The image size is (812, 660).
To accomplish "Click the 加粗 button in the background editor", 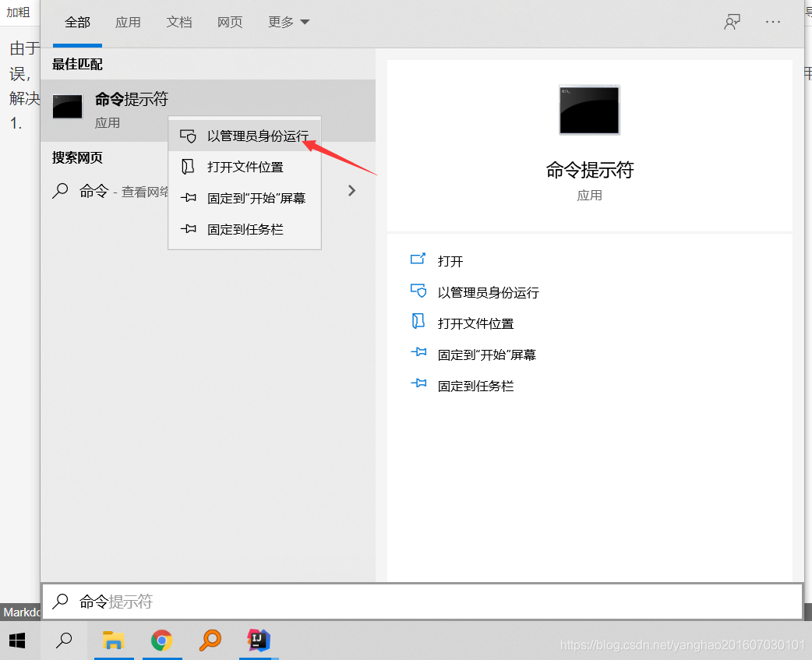I will [x=18, y=12].
